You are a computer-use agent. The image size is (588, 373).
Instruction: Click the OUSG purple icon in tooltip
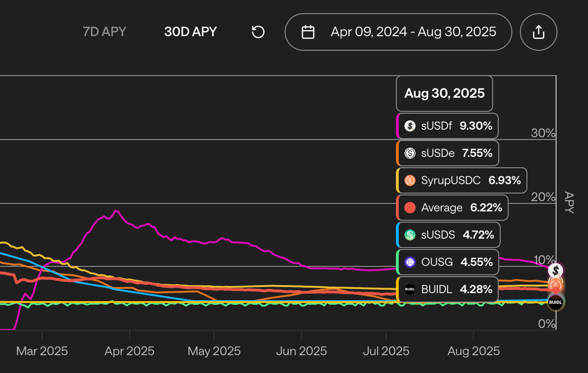(410, 262)
